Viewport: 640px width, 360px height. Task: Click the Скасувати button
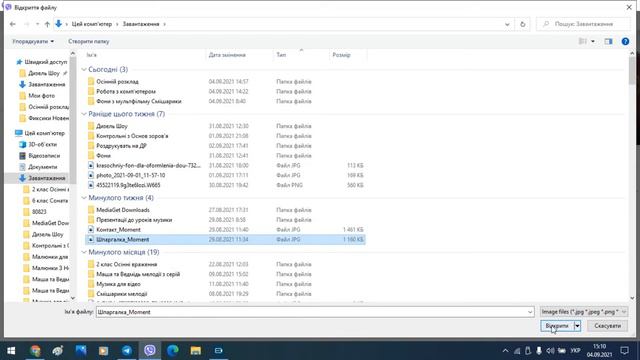(x=607, y=326)
